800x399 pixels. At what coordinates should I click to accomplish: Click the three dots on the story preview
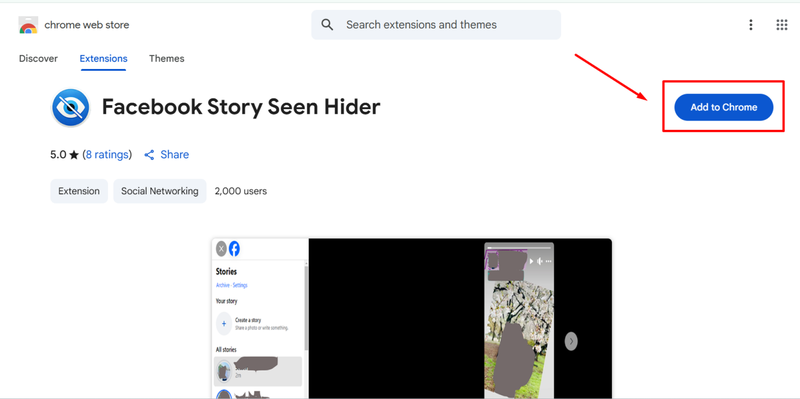(548, 261)
